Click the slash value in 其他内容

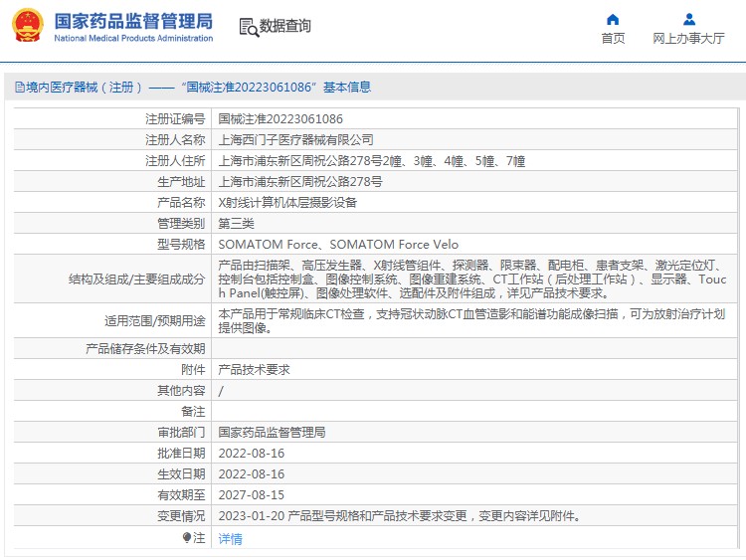coord(221,391)
